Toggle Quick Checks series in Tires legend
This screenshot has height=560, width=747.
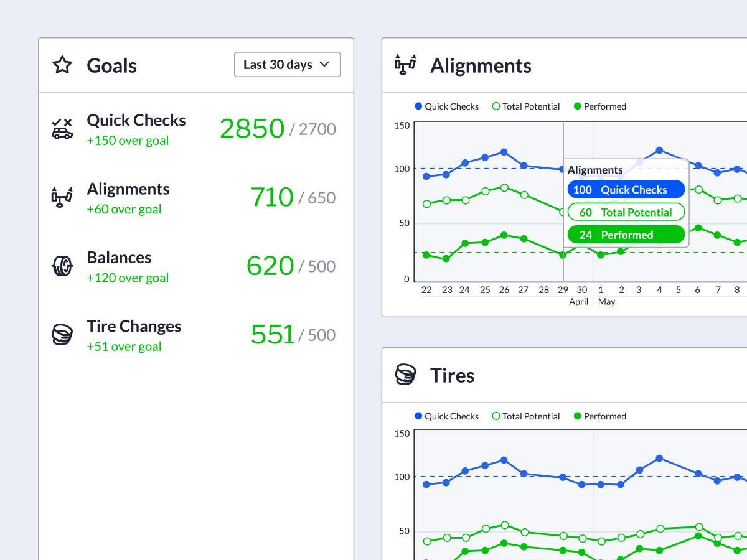pos(446,416)
